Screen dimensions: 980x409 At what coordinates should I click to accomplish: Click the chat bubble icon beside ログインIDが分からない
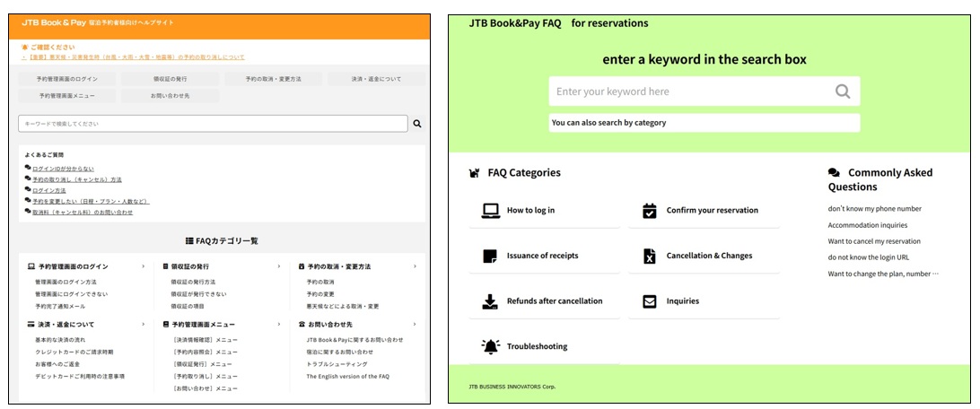(28, 168)
